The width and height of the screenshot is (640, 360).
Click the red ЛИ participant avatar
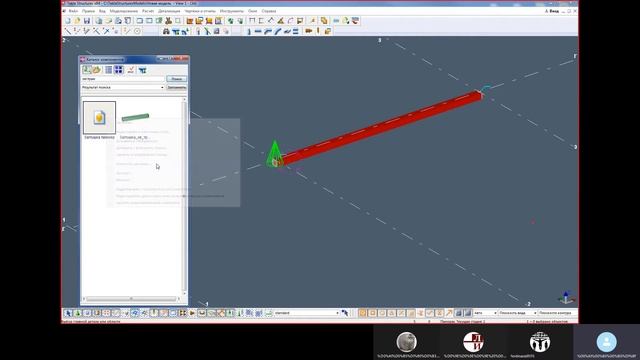coord(473,342)
